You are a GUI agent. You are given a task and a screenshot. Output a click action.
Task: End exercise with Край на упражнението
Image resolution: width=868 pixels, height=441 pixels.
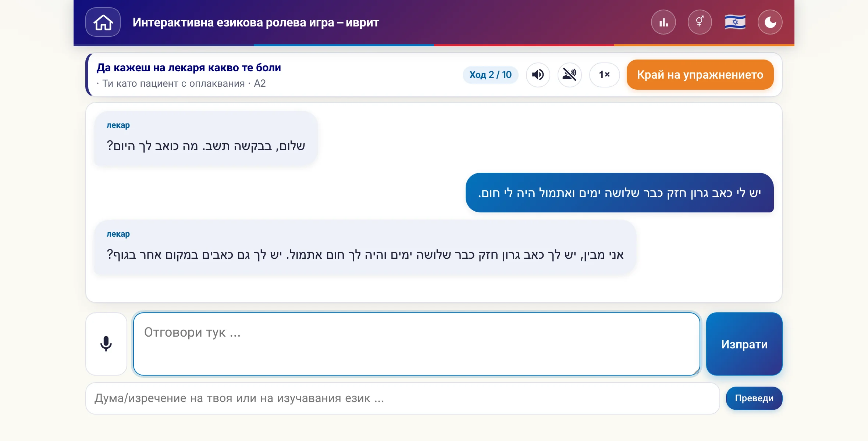pos(700,75)
